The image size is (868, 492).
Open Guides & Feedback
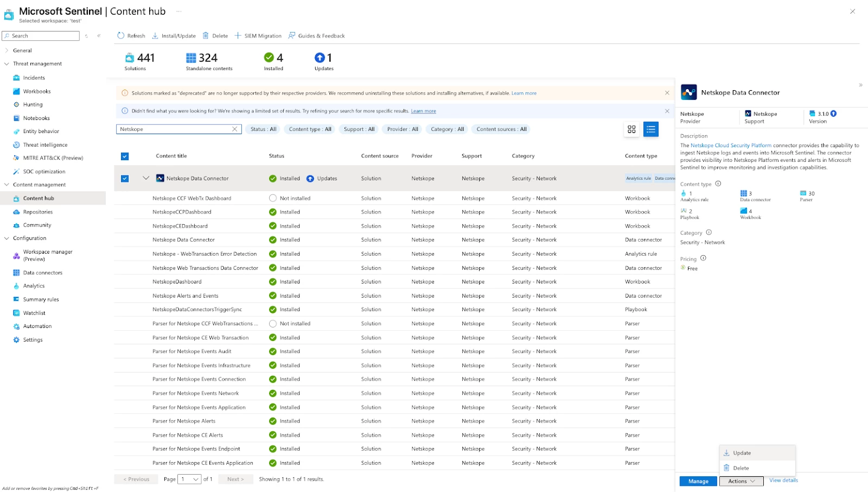316,36
